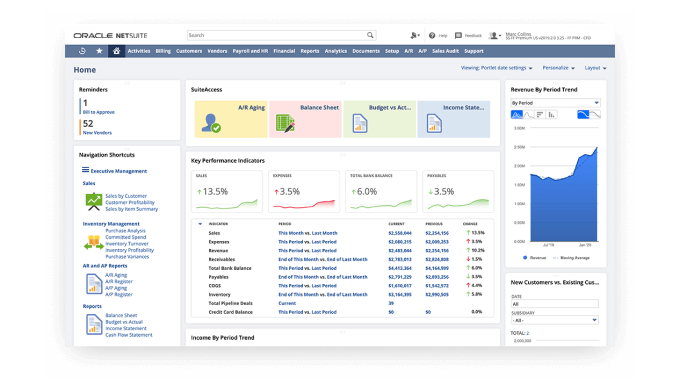Open the By Period dropdown
This screenshot has height=390, width=680.
[555, 103]
